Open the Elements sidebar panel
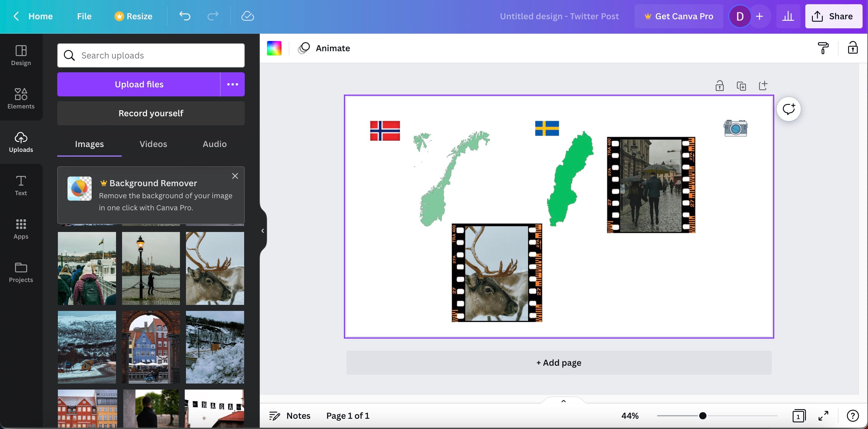Screen dimensions: 868x429 click(x=21, y=98)
